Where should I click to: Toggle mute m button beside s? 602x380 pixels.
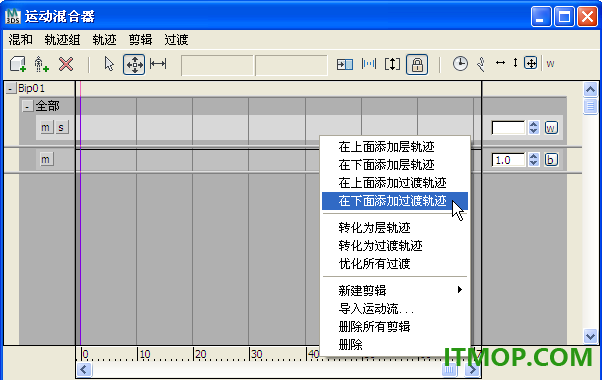point(45,127)
